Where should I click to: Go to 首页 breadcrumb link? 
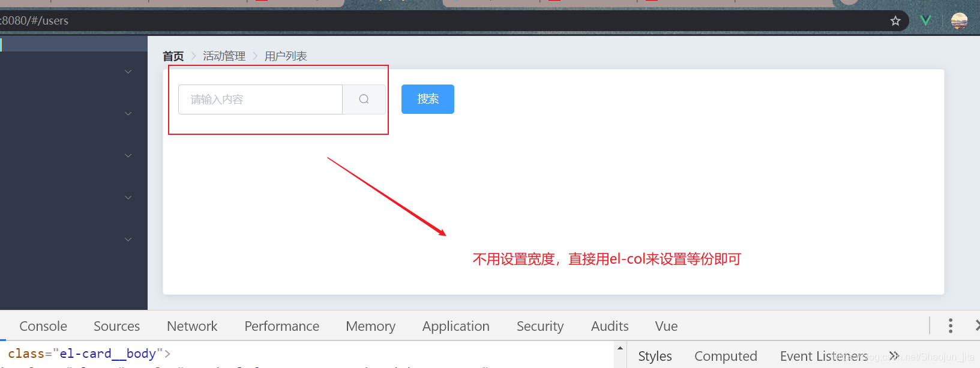pos(173,56)
